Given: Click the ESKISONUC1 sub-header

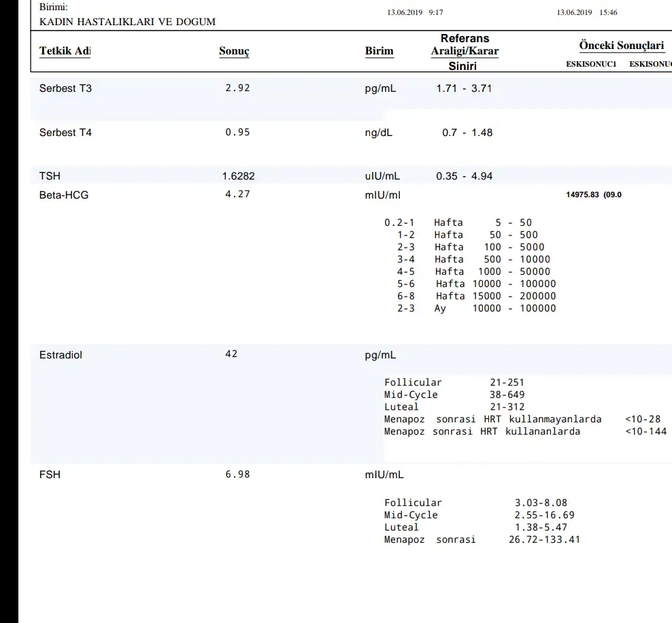Looking at the screenshot, I should 591,64.
